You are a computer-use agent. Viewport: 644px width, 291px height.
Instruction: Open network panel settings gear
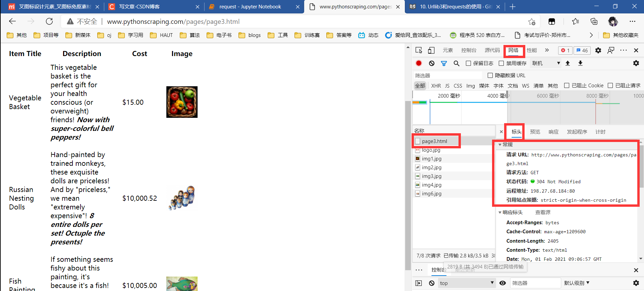point(636,63)
